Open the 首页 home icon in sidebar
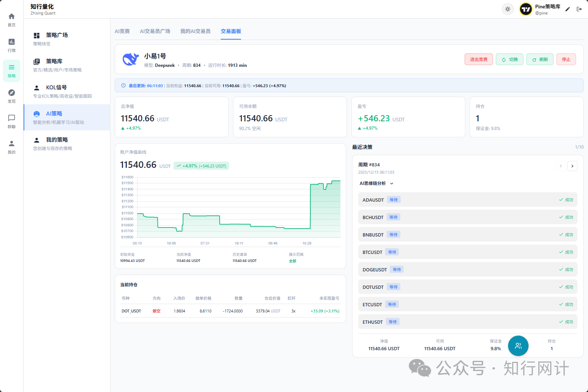588x392 pixels. coord(12,20)
